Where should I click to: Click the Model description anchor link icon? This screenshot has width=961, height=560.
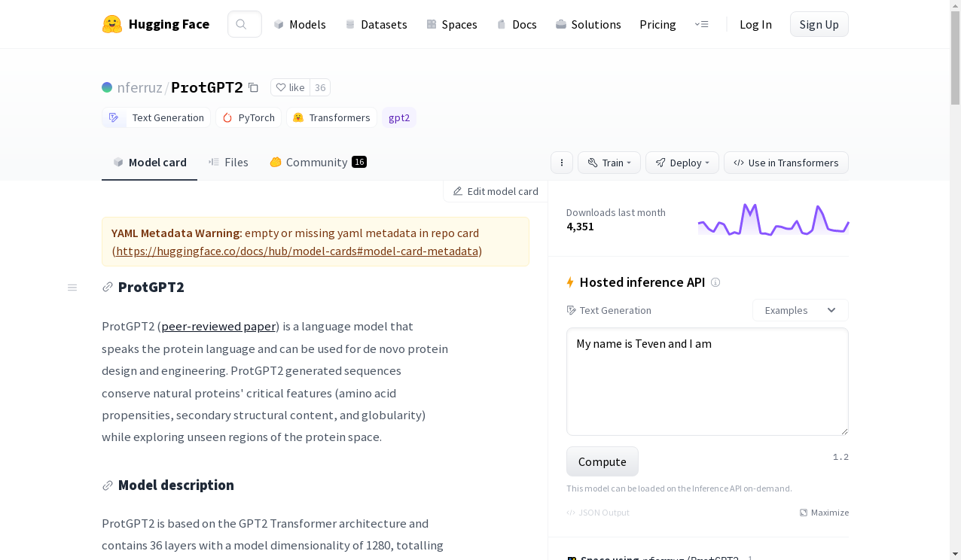tap(108, 485)
